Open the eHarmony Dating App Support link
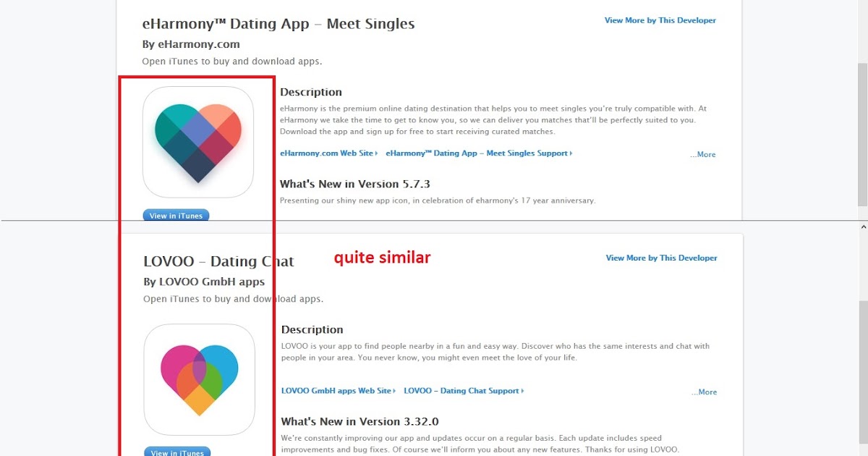The width and height of the screenshot is (868, 456). 479,153
